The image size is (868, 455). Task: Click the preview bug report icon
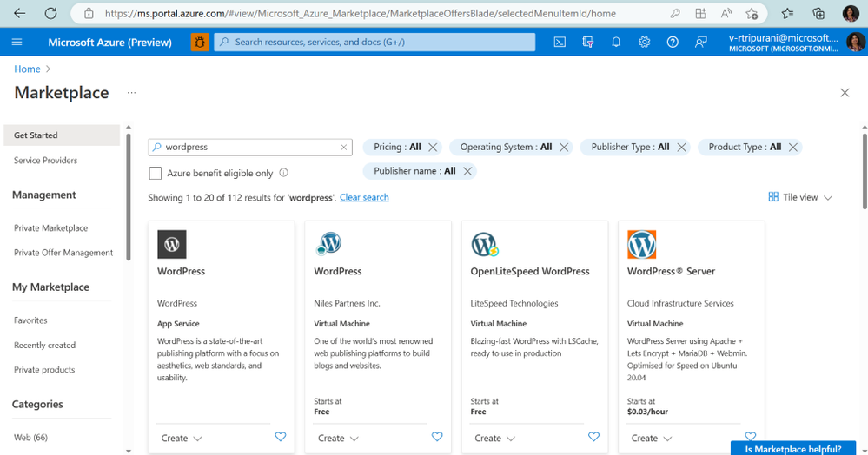pos(200,42)
